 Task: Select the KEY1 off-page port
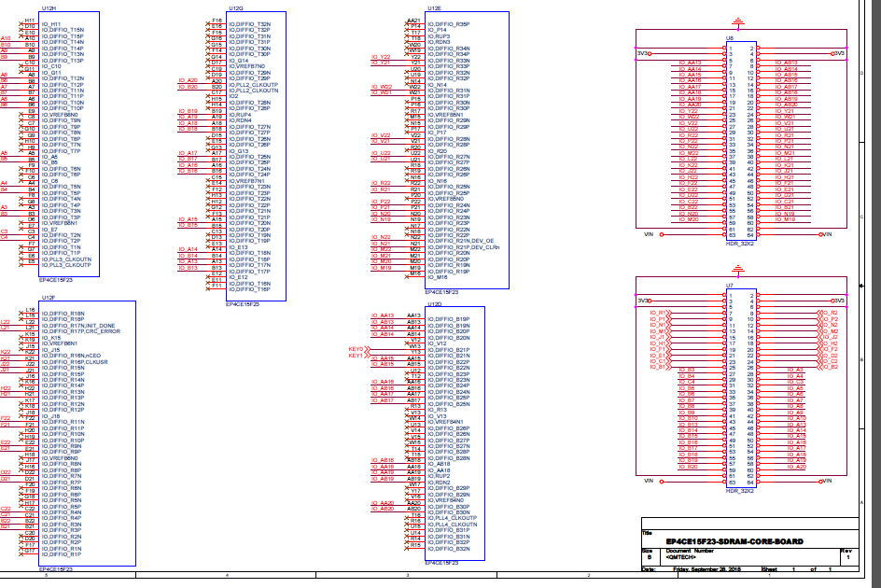click(x=359, y=356)
